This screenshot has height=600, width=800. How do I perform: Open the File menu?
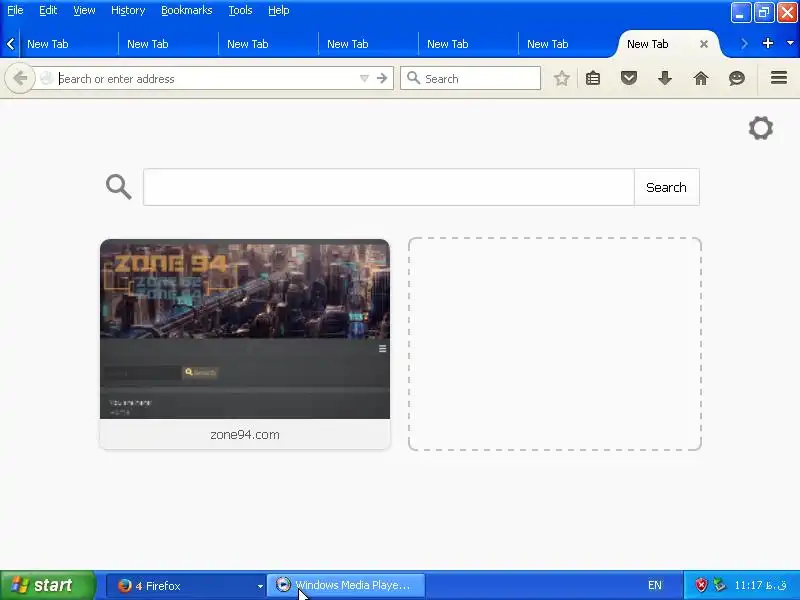coord(15,10)
